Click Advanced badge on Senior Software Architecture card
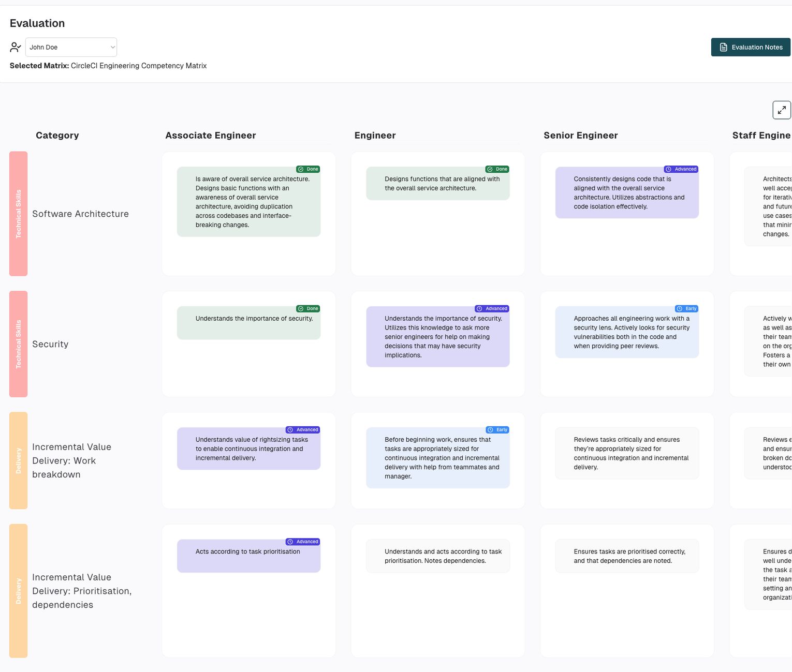This screenshot has width=792, height=672. [681, 169]
